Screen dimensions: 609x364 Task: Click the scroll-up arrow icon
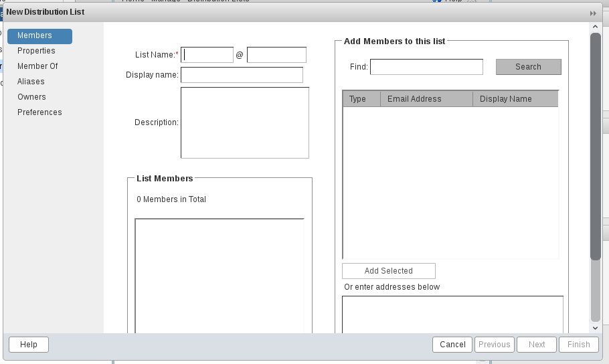(596, 27)
